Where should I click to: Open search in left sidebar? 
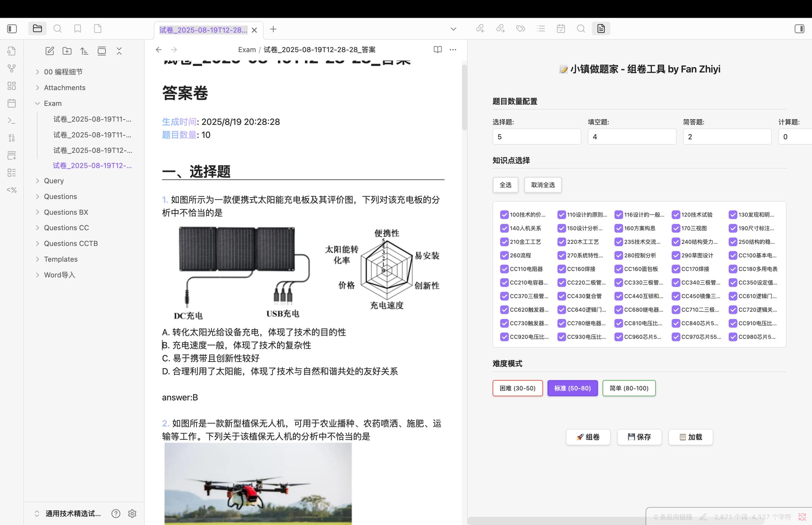58,29
